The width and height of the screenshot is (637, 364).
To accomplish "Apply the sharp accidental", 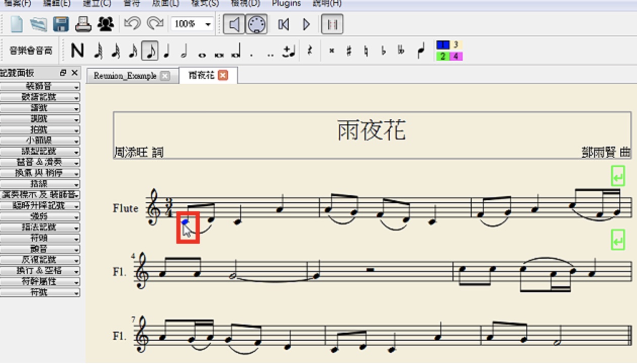I will pos(349,51).
